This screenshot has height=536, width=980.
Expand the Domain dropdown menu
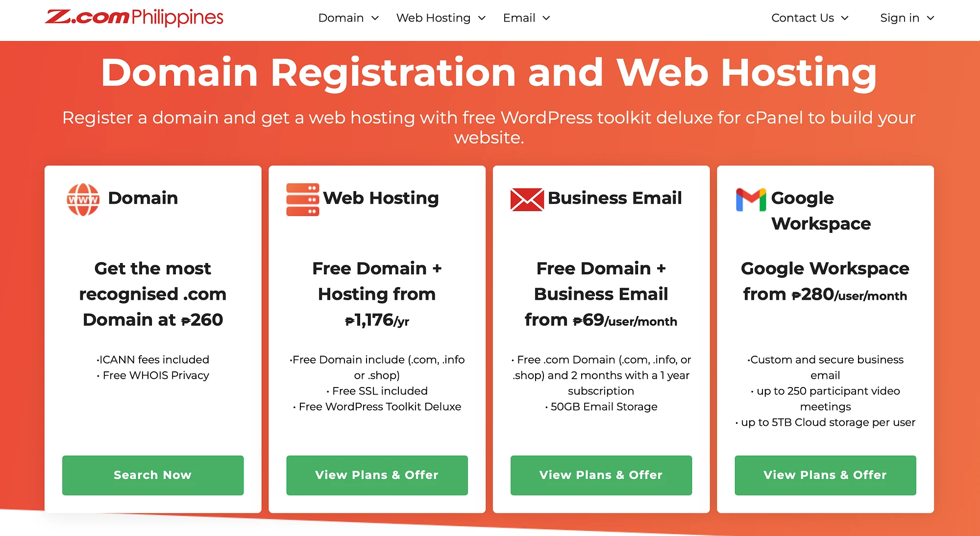tap(346, 18)
